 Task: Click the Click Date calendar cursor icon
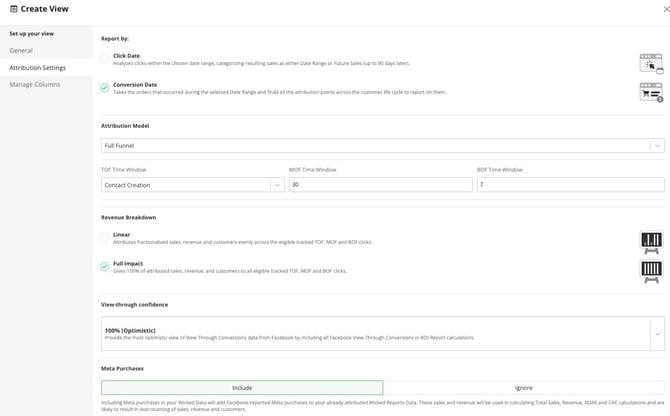[651, 64]
